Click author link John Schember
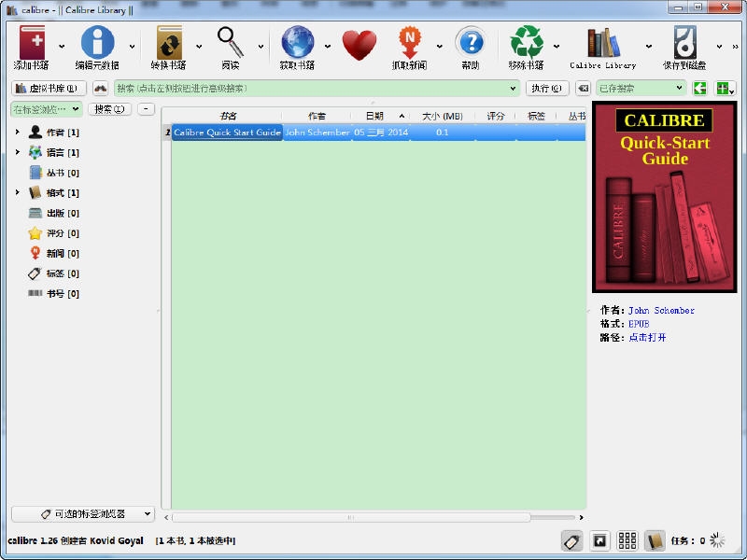 click(661, 311)
